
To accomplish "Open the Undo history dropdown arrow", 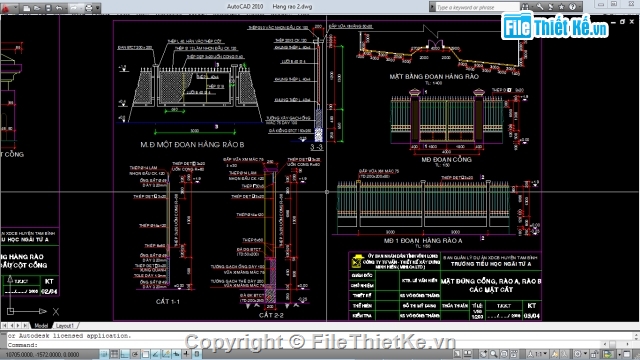I will [66, 8].
